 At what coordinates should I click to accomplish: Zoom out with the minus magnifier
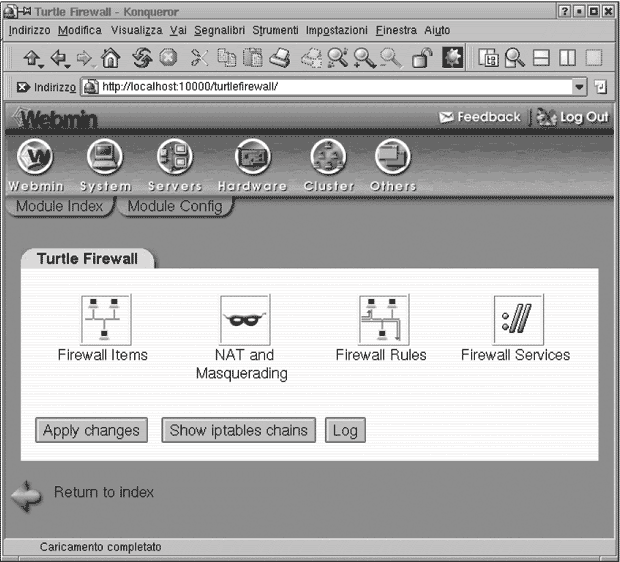pos(391,58)
